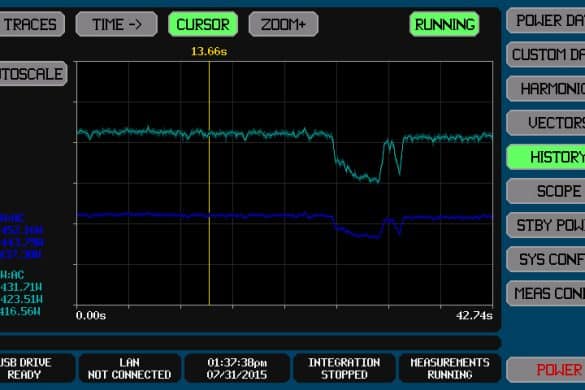The image size is (585, 390).
Task: Zoom in with the ZOOM+ button
Action: click(284, 25)
